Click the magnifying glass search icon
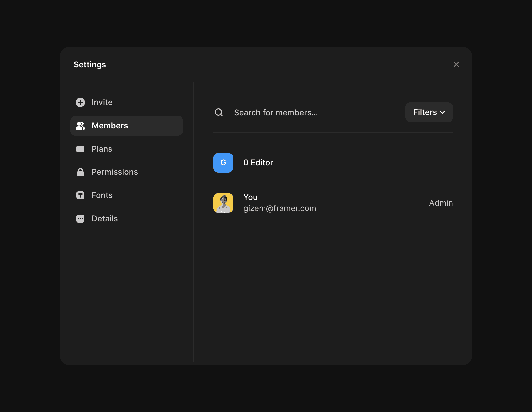Screen dimensions: 532x412 pos(218,112)
